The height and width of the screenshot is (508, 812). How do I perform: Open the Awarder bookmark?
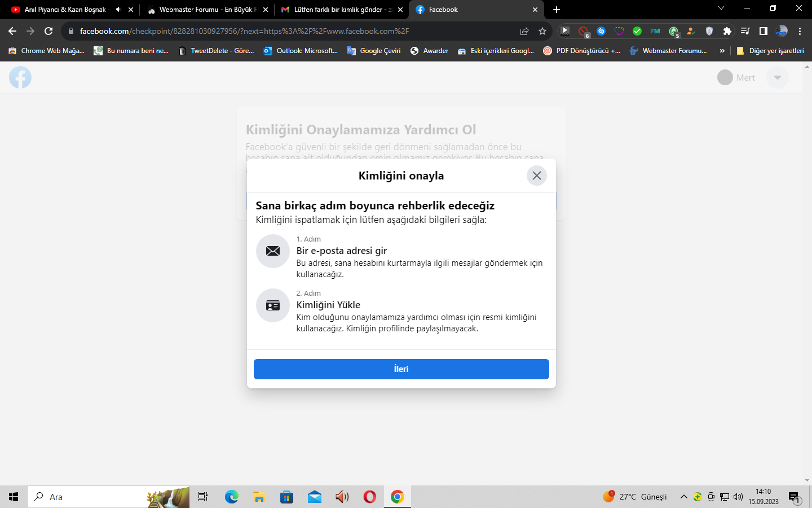pos(430,51)
